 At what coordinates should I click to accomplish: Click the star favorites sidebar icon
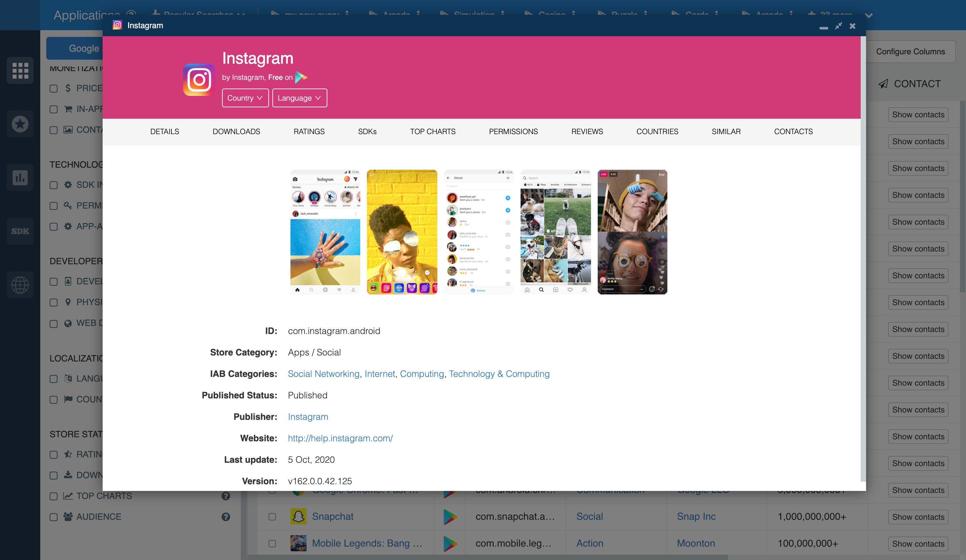point(20,124)
